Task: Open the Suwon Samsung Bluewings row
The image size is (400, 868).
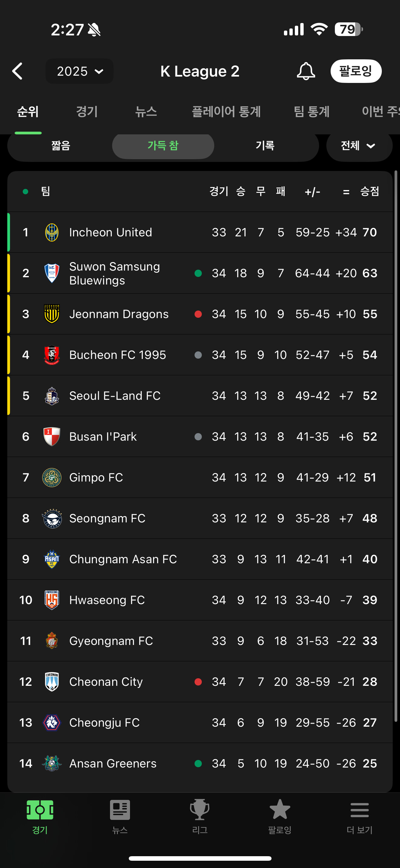Action: pos(200,273)
